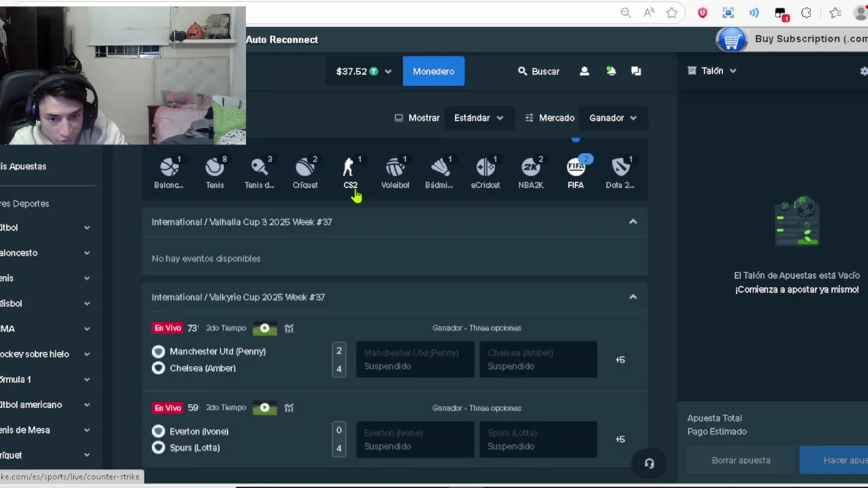The width and height of the screenshot is (868, 488).
Task: Click the browser read aloud icon
Action: [649, 13]
